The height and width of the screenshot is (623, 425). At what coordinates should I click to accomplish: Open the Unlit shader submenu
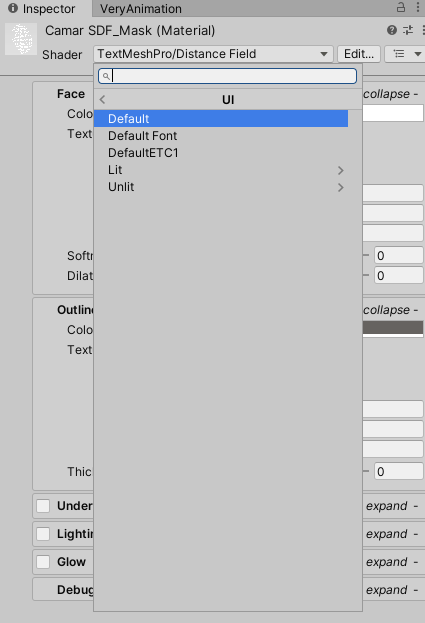pos(221,187)
